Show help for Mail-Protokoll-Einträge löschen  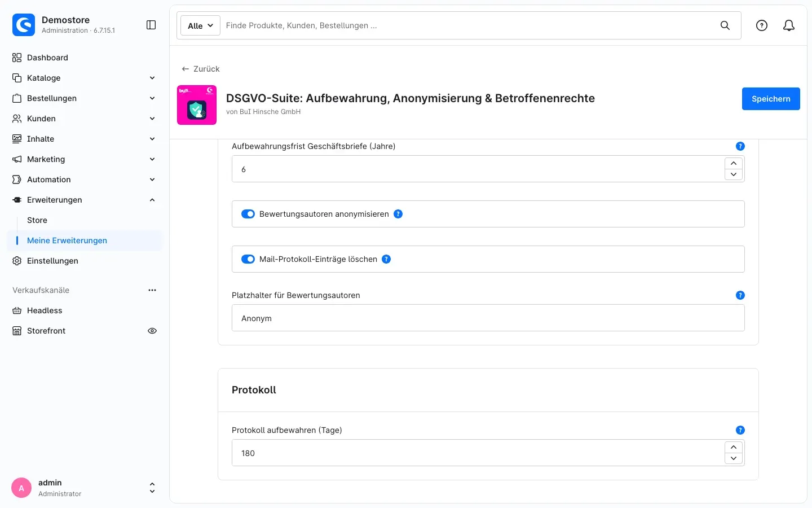point(386,259)
